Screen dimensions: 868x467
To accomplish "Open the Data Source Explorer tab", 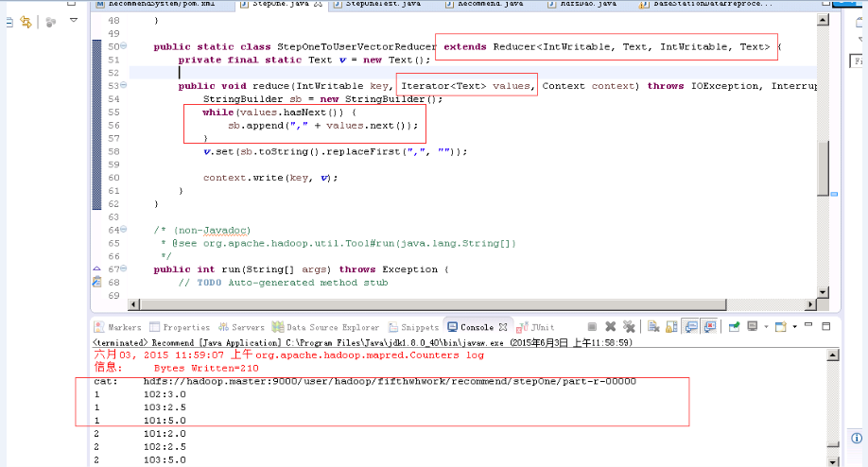I will tap(325, 327).
